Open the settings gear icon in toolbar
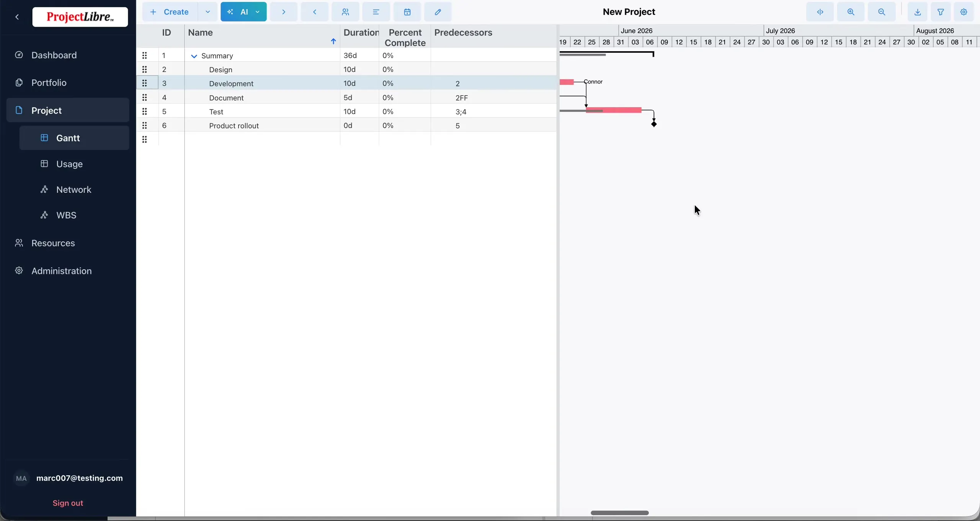 click(964, 12)
